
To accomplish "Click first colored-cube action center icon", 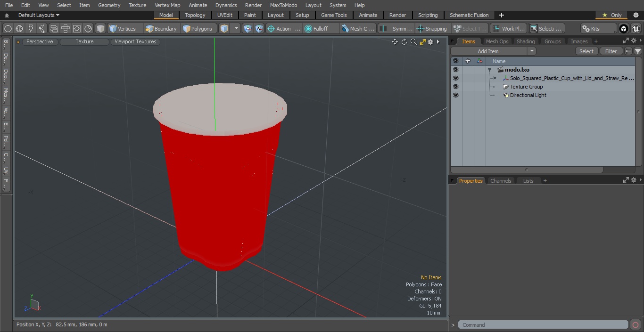I will pyautogui.click(x=248, y=29).
